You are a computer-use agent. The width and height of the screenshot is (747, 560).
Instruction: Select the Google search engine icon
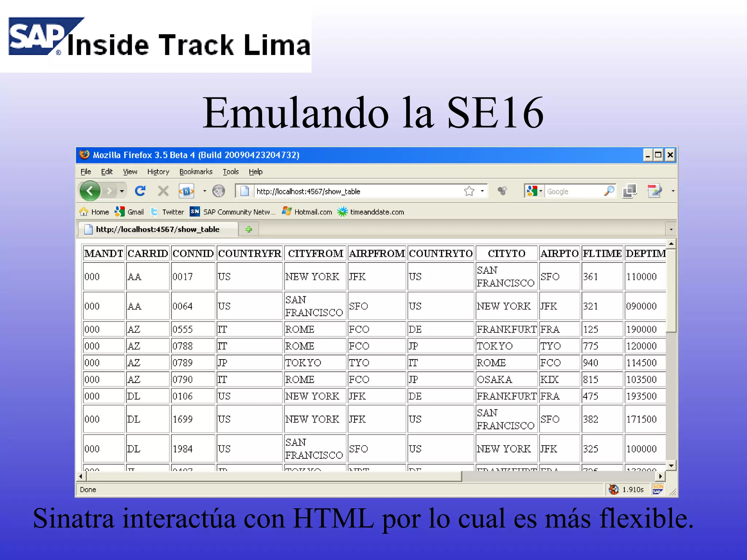click(x=532, y=191)
